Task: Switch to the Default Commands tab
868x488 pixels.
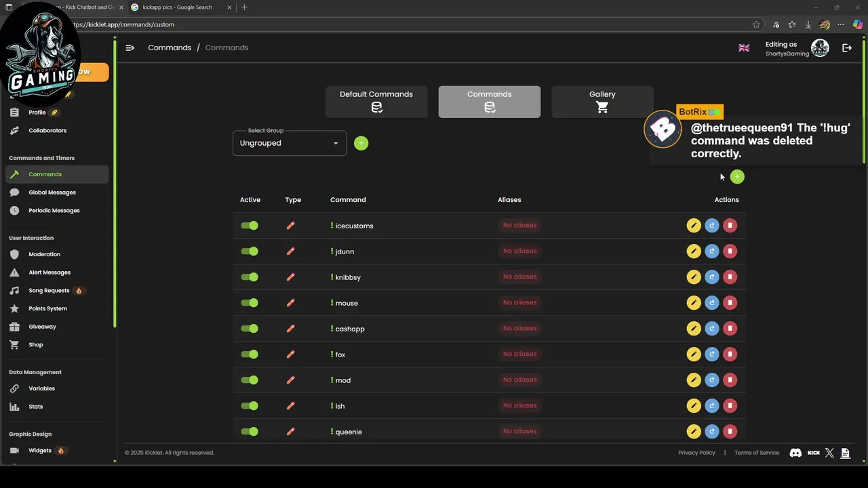Action: pos(376,102)
